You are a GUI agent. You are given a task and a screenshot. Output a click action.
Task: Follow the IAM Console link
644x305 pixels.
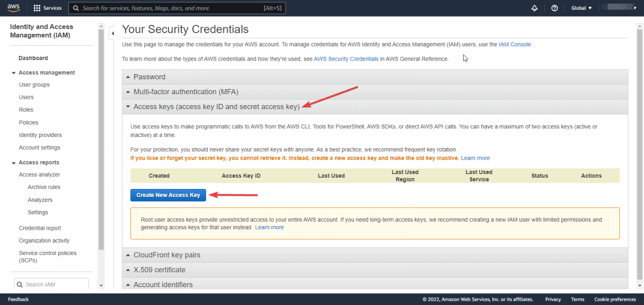click(x=515, y=45)
